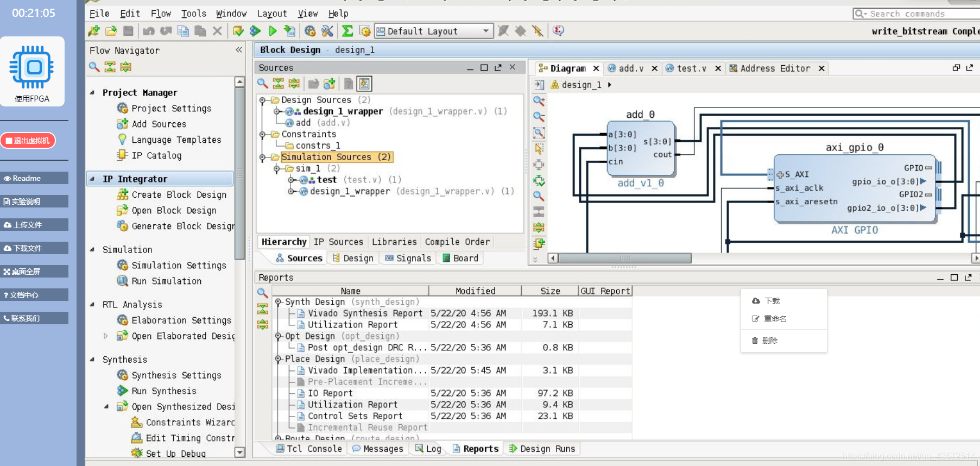Click the 退出虚拟机 button
This screenshot has height=466, width=980.
click(x=28, y=141)
